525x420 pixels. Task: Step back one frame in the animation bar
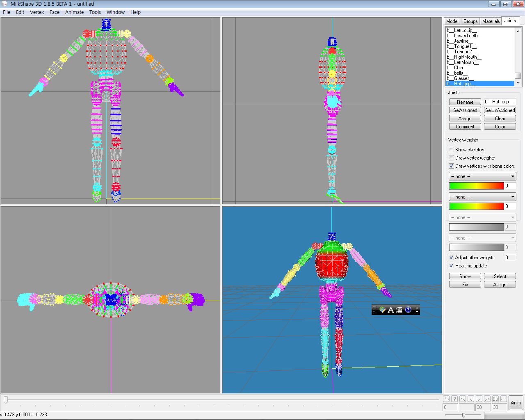[471, 399]
